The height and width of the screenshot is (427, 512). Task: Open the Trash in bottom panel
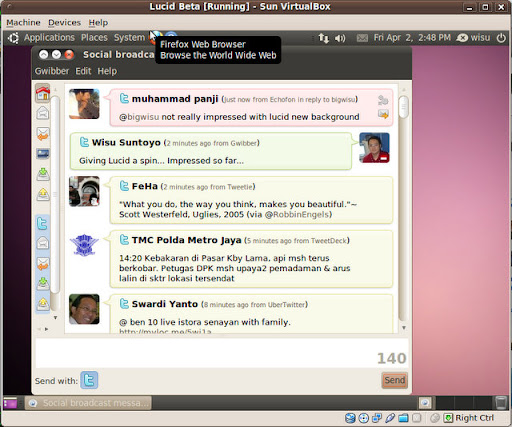click(x=500, y=402)
